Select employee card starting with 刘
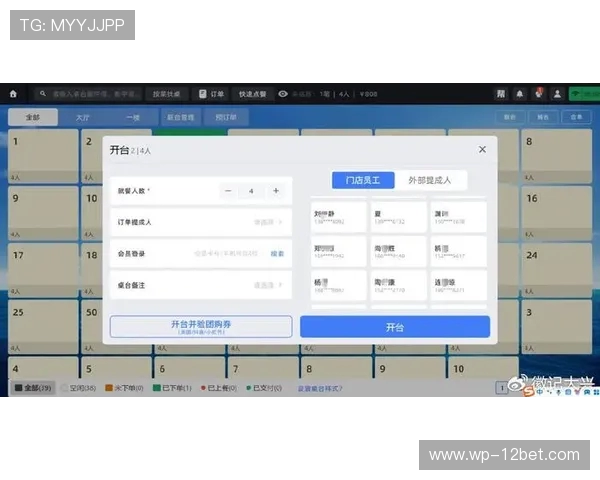600x480 pixels. 338,217
